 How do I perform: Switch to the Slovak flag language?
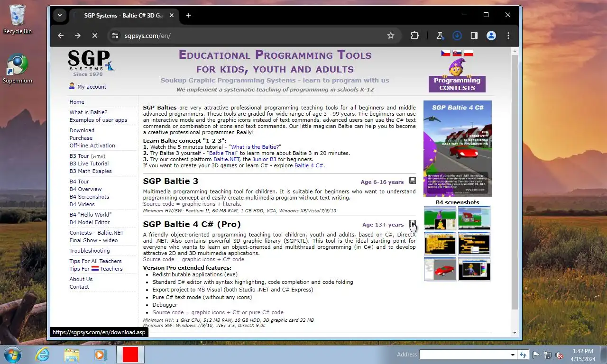pyautogui.click(x=457, y=53)
